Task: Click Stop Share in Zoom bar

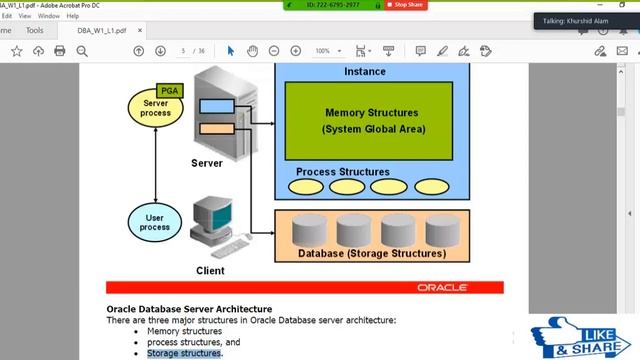Action: coord(405,4)
